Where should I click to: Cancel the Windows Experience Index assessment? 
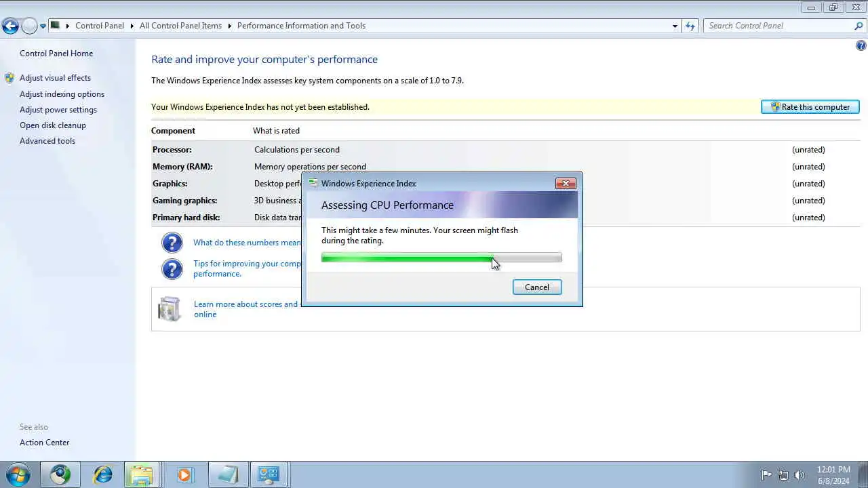click(537, 287)
